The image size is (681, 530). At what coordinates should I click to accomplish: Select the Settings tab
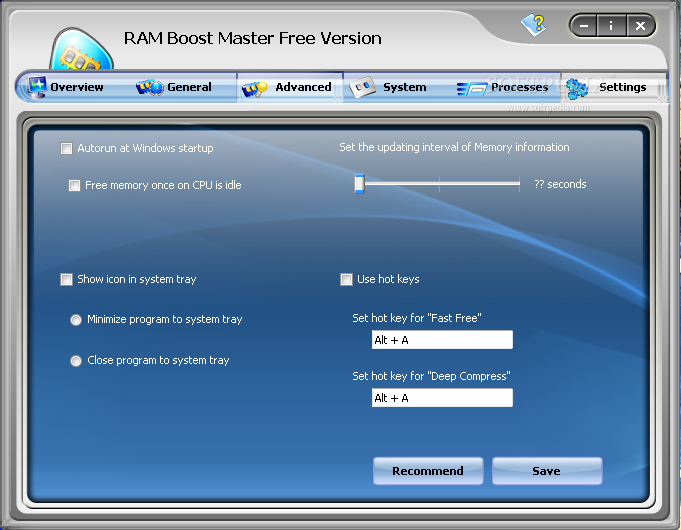[613, 87]
